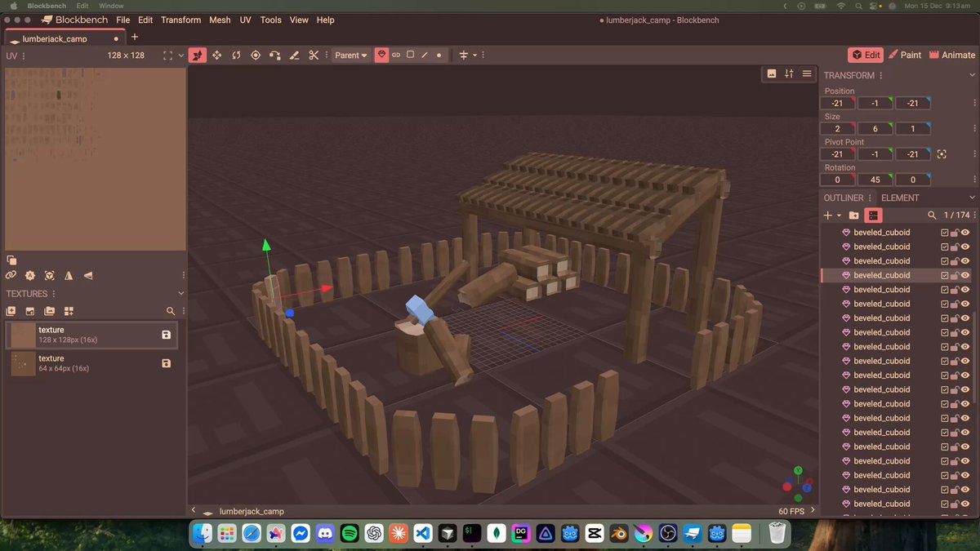The image size is (980, 551).
Task: Click the center pivot icon beside Pivot Point
Action: point(942,154)
